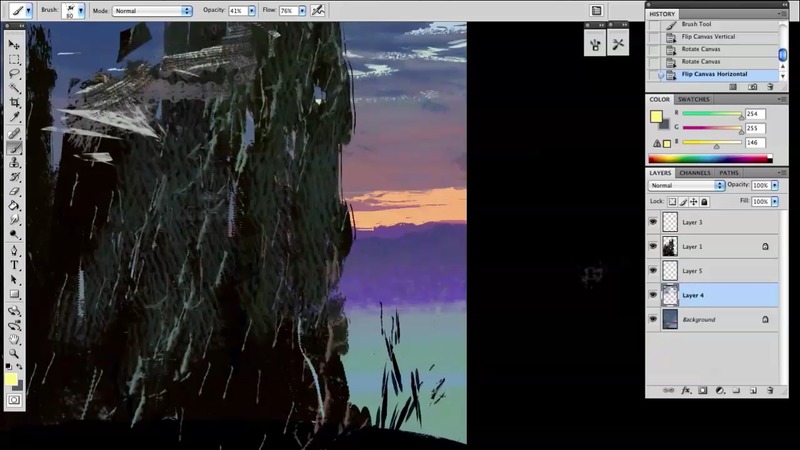Hide Layer 5 visibility eye
The image size is (800, 450).
click(653, 270)
